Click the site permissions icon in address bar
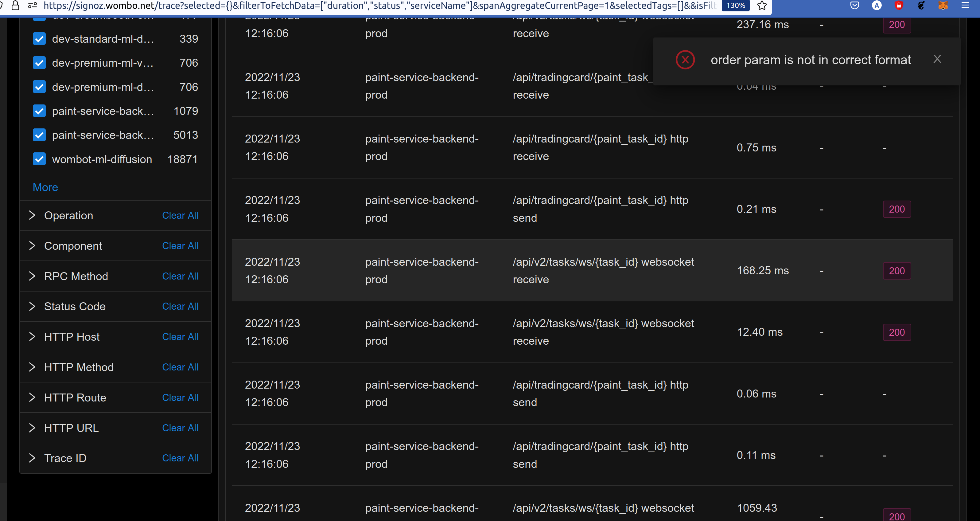980x521 pixels. click(x=33, y=5)
